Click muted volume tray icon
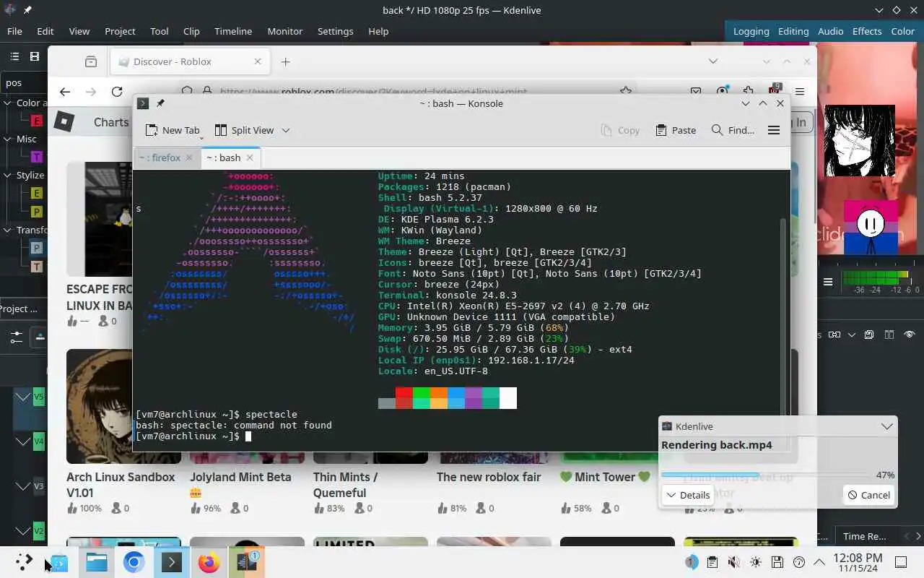 733,562
